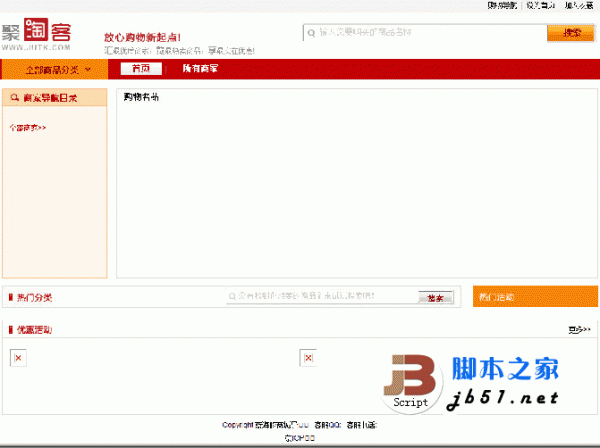This screenshot has height=448, width=600.
Task: Click the 加入收藏 link in the top bar
Action: [x=579, y=5]
